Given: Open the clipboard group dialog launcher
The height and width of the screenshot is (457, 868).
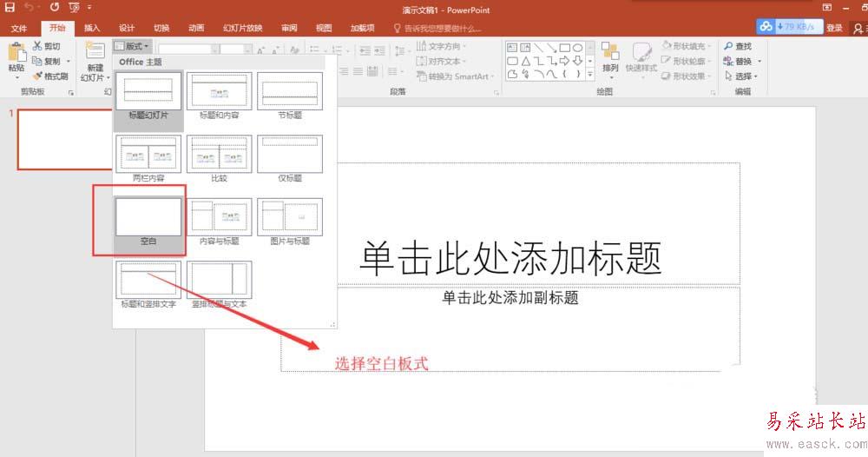Looking at the screenshot, I should pyautogui.click(x=71, y=92).
